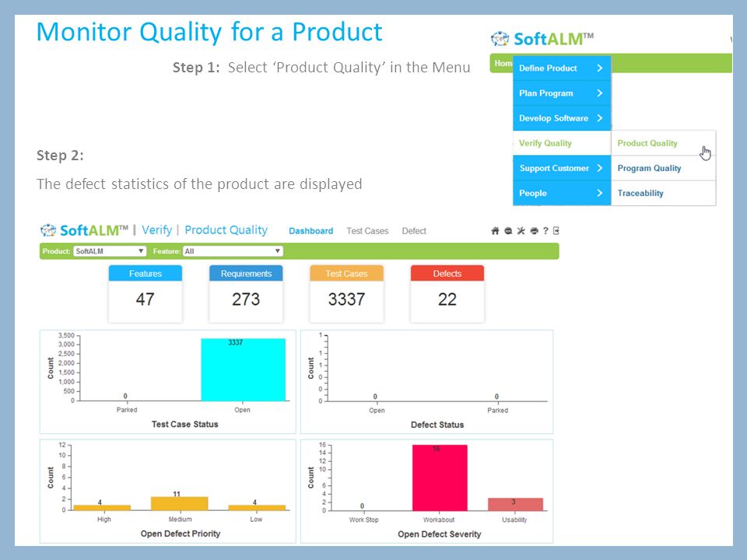This screenshot has height=560, width=747.
Task: Click the Usability bar in Open Defect Severity
Action: click(515, 504)
